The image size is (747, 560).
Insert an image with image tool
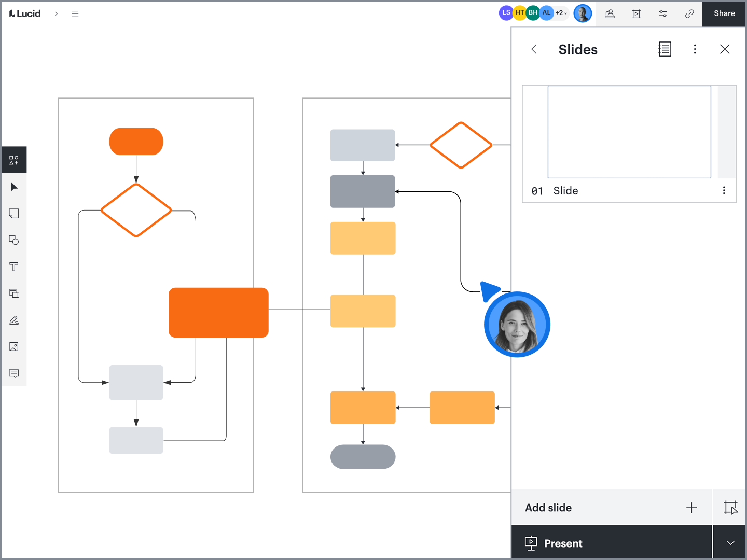click(x=14, y=347)
